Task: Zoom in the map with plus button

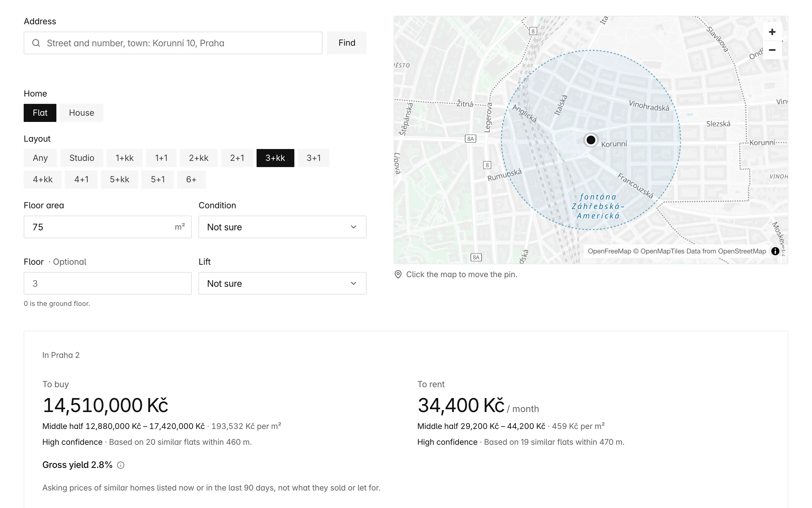Action: tap(772, 32)
